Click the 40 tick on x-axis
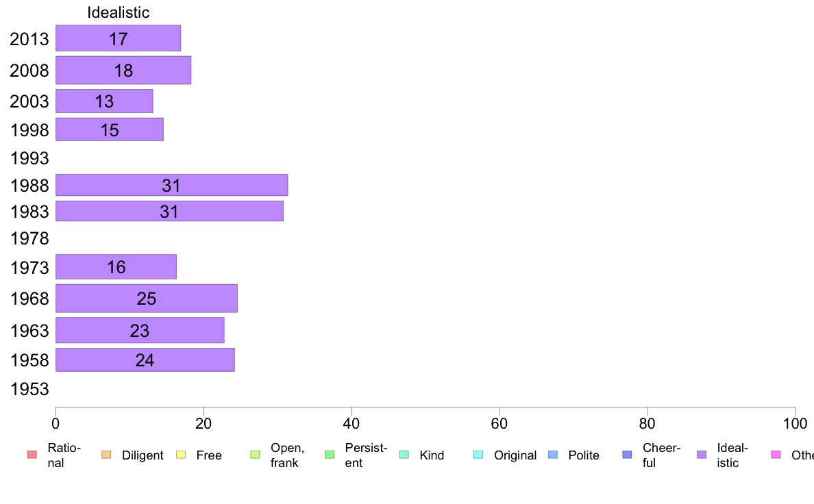814x504 pixels. pos(351,424)
